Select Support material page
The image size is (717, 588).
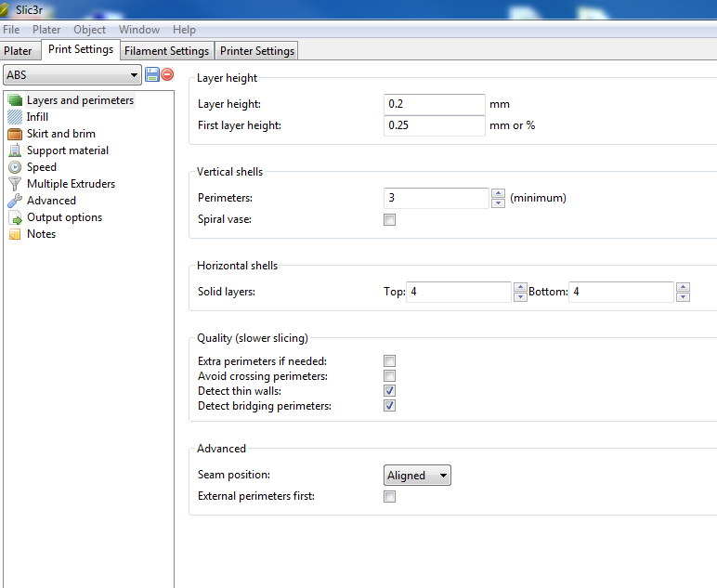coord(68,150)
